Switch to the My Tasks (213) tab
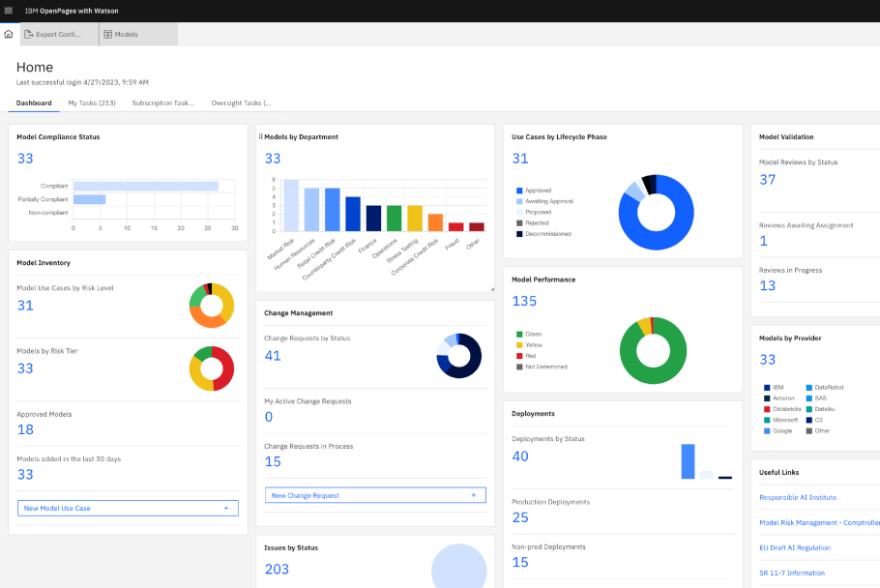This screenshot has width=880, height=588. tap(92, 103)
